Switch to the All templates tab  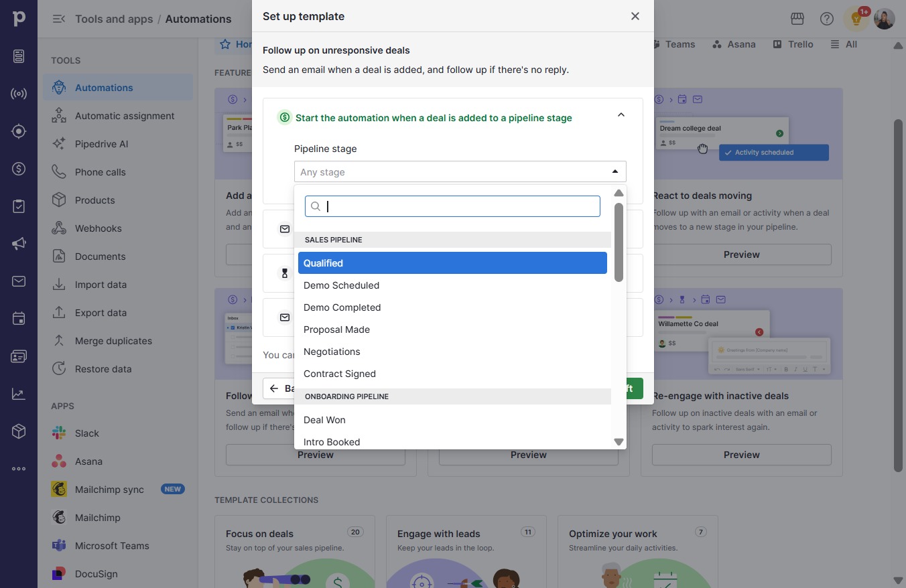[x=844, y=44]
